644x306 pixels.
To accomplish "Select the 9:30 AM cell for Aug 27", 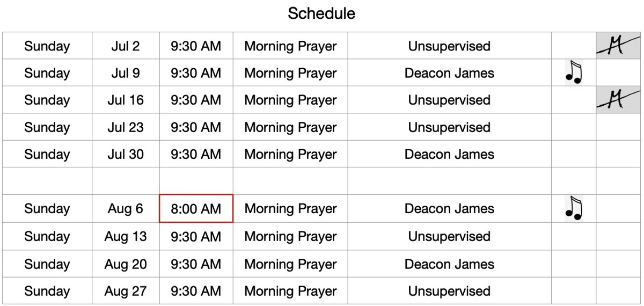I will pyautogui.click(x=196, y=290).
